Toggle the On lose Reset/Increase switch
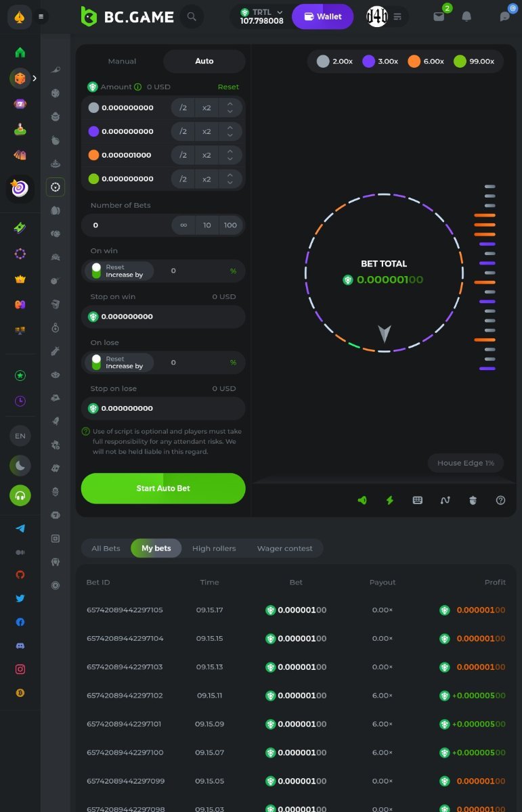 click(x=96, y=362)
